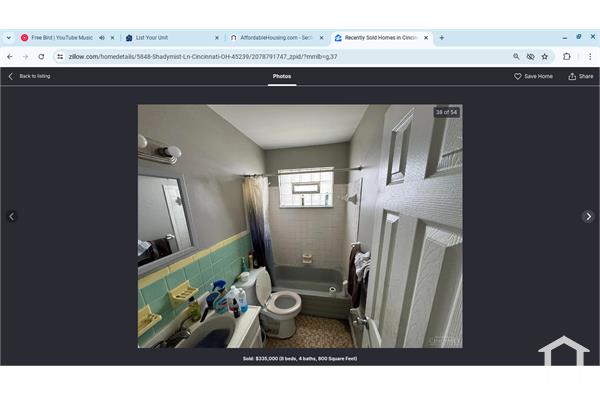
Task: Click Back to listing link
Action: [x=30, y=76]
